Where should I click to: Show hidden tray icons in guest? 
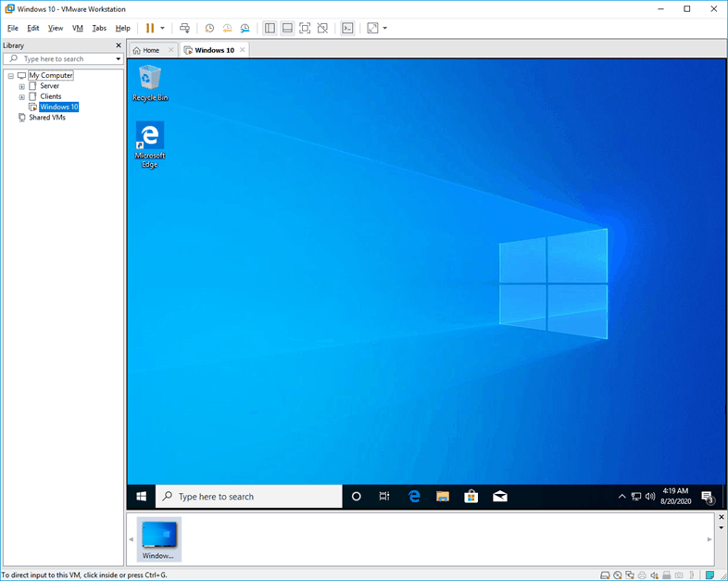pos(621,497)
